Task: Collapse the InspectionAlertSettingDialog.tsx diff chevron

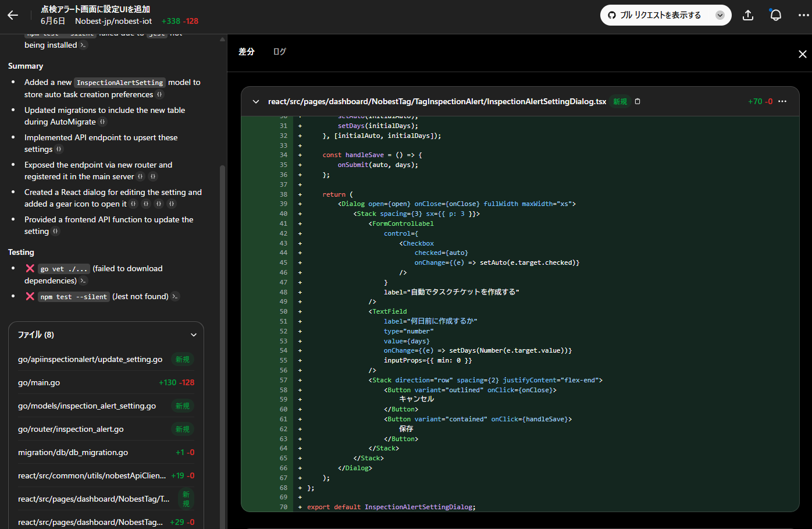Action: pyautogui.click(x=256, y=101)
